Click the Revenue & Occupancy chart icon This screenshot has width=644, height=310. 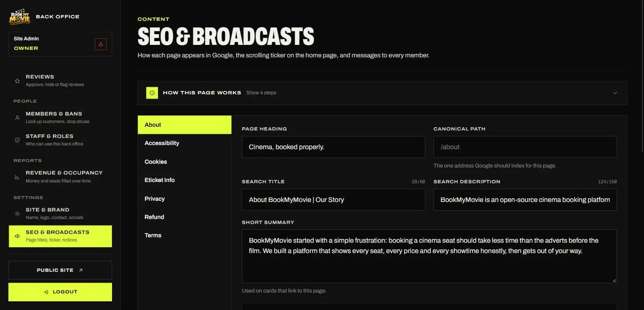pos(17,177)
